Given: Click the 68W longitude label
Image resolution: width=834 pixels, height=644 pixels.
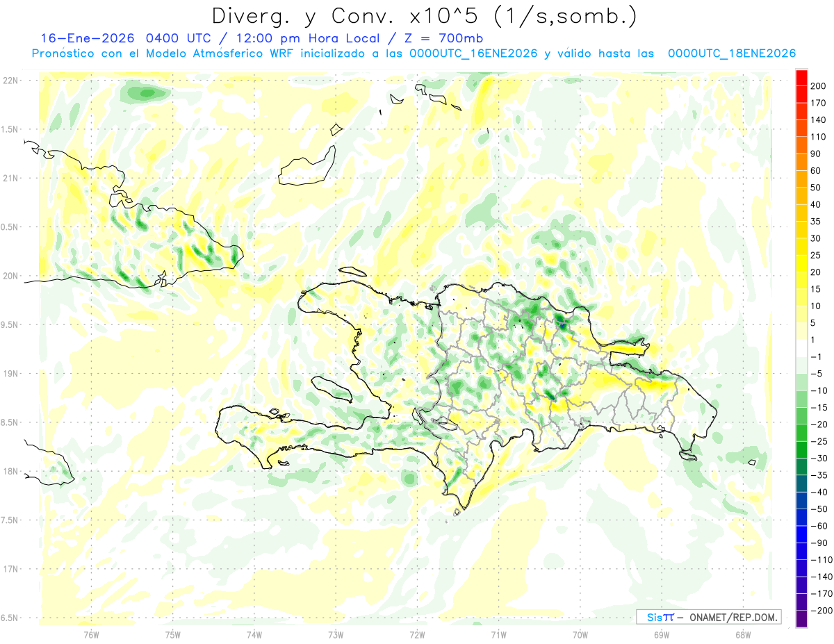Looking at the screenshot, I should point(742,634).
